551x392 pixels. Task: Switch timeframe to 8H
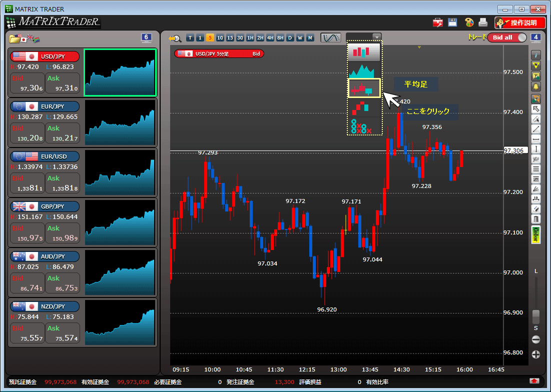point(280,38)
